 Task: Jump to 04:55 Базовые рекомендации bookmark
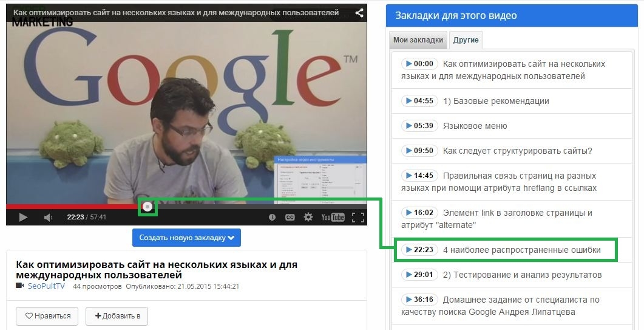coord(419,101)
